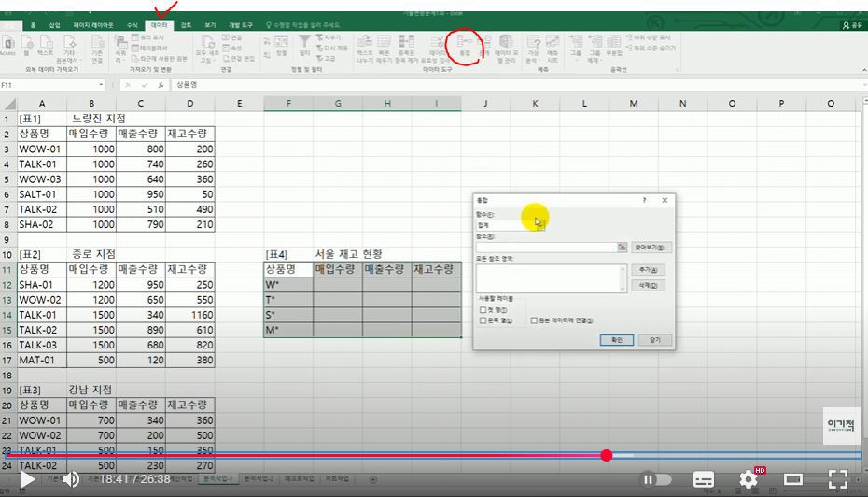This screenshot has width=868, height=497.
Task: Open the Name Box dropdown arrow
Action: (x=101, y=85)
